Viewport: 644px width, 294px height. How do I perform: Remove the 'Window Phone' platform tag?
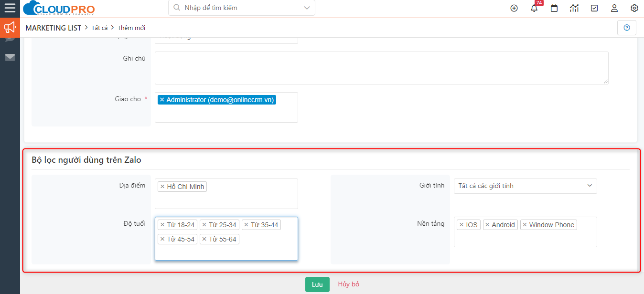click(x=525, y=225)
